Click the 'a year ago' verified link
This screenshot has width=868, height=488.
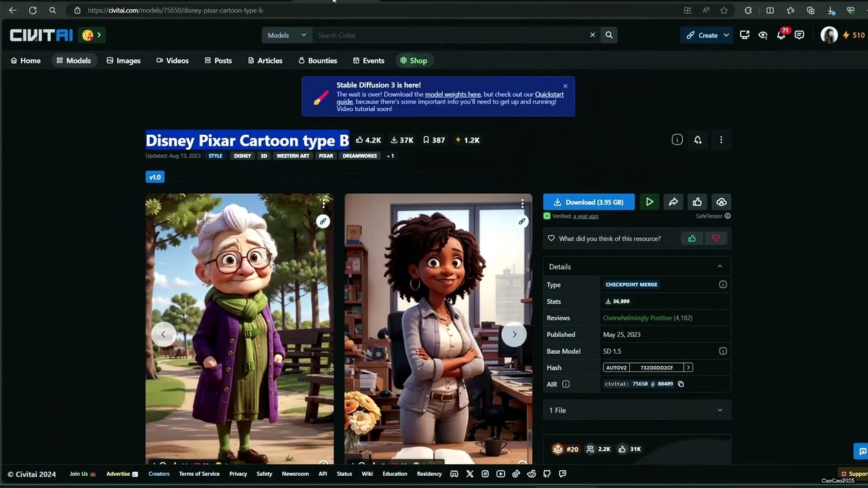(x=585, y=216)
